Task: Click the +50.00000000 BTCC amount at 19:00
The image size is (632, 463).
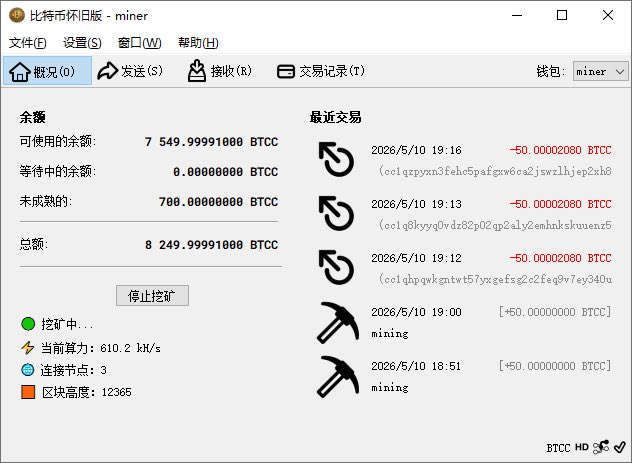Action: (555, 312)
